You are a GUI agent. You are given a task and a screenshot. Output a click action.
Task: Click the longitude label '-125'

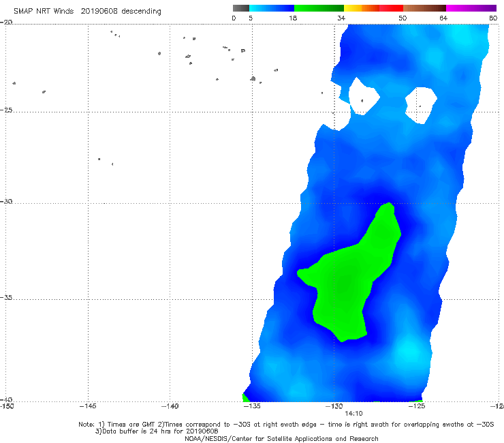(417, 406)
